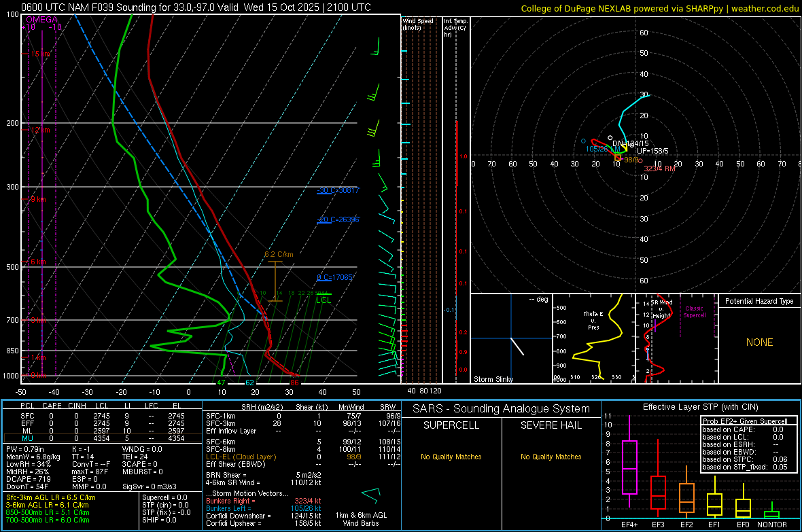Screen dimensions: 802x532
Task: Click the MeanW = 6.8g/kg value
Action: [x=33, y=457]
